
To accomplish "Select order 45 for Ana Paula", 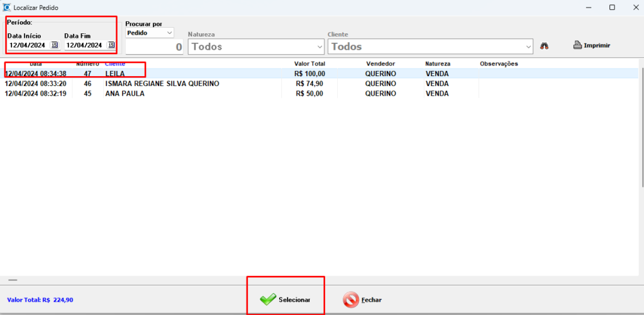I will 125,94.
